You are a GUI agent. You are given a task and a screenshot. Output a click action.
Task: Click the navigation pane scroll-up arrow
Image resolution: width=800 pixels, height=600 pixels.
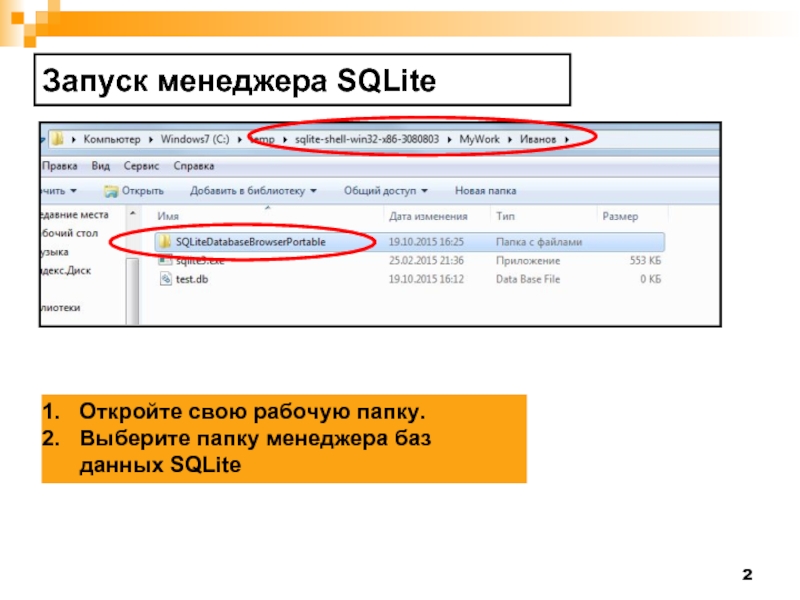[133, 213]
